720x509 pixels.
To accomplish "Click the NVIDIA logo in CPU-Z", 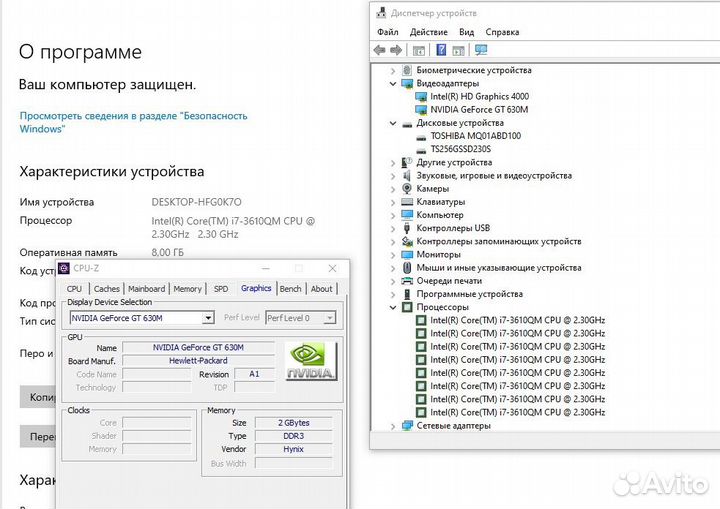I will [x=311, y=362].
